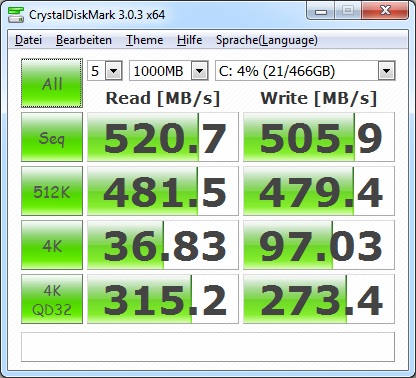The width and height of the screenshot is (416, 378).
Task: Click the Seq write result 505.9
Action: (x=319, y=137)
